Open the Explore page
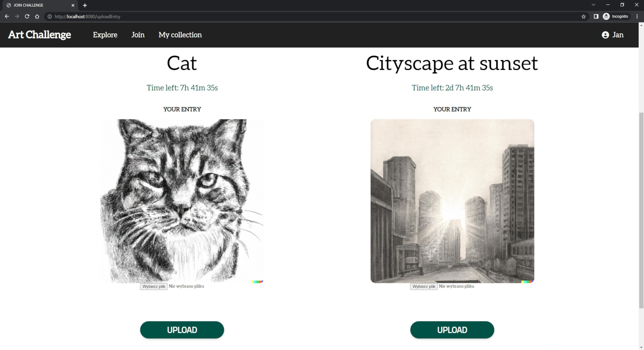Image resolution: width=644 pixels, height=350 pixels. click(105, 35)
